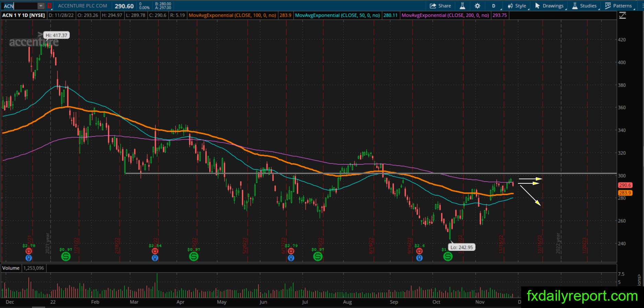Viewport: 644px width, 308px height.
Task: Click the orange 283.9 price bubble on the axis
Action: pyautogui.click(x=625, y=193)
